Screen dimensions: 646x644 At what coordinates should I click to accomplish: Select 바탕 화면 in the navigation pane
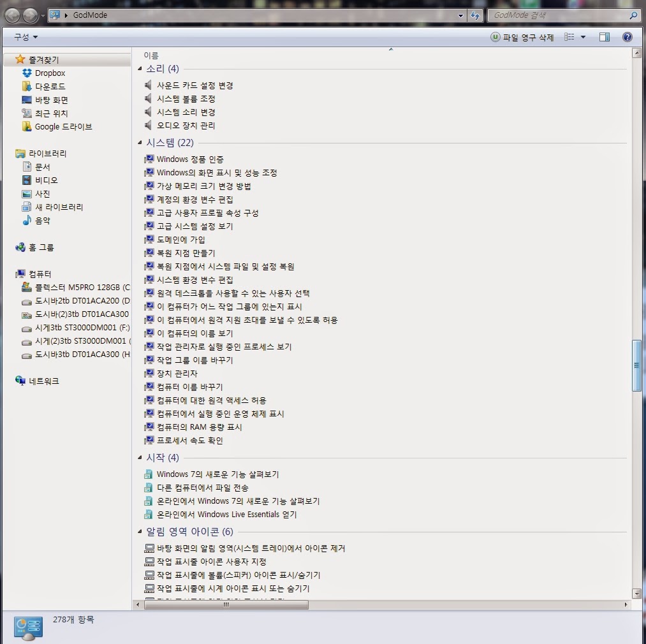pos(52,99)
